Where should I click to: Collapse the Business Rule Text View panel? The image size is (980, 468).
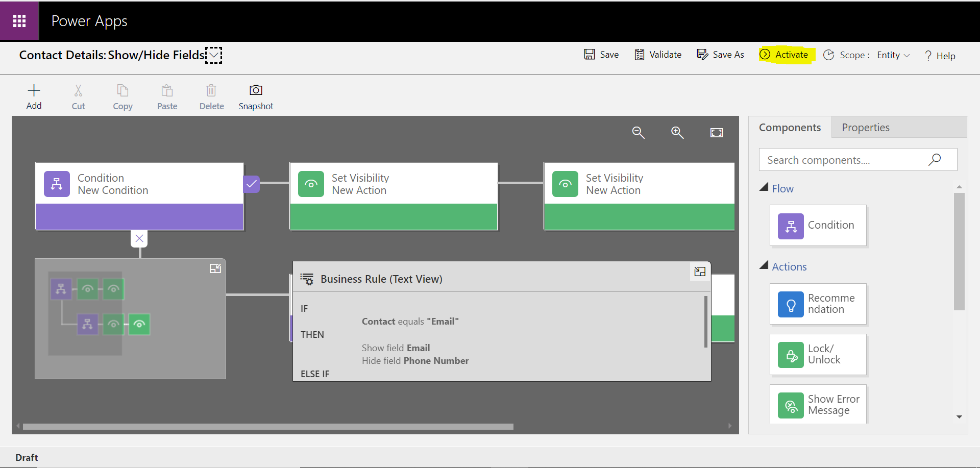700,272
